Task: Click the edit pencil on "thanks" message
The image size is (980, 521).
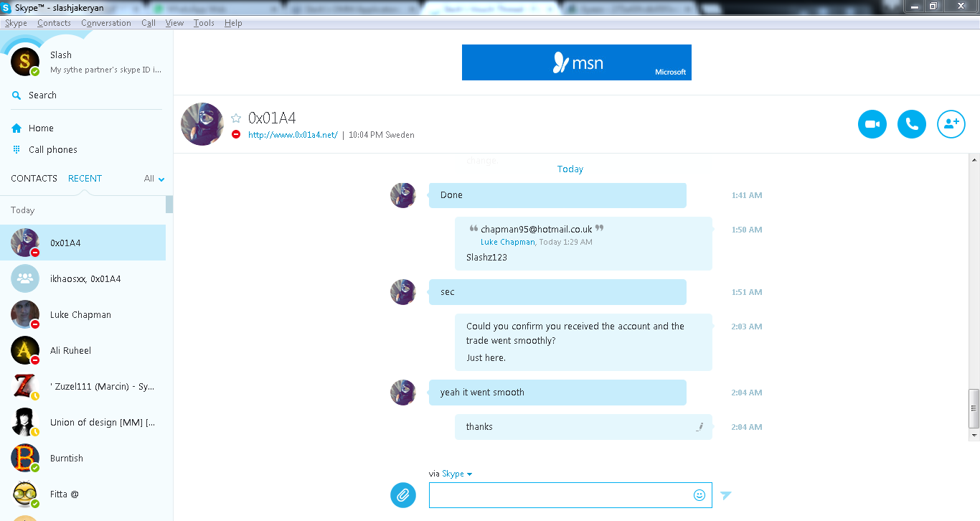Action: 699,427
